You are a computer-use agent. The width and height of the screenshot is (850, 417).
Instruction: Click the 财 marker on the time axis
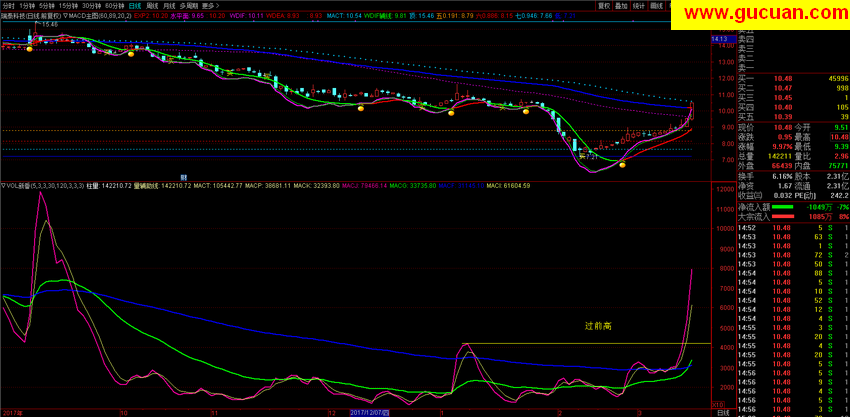183,177
